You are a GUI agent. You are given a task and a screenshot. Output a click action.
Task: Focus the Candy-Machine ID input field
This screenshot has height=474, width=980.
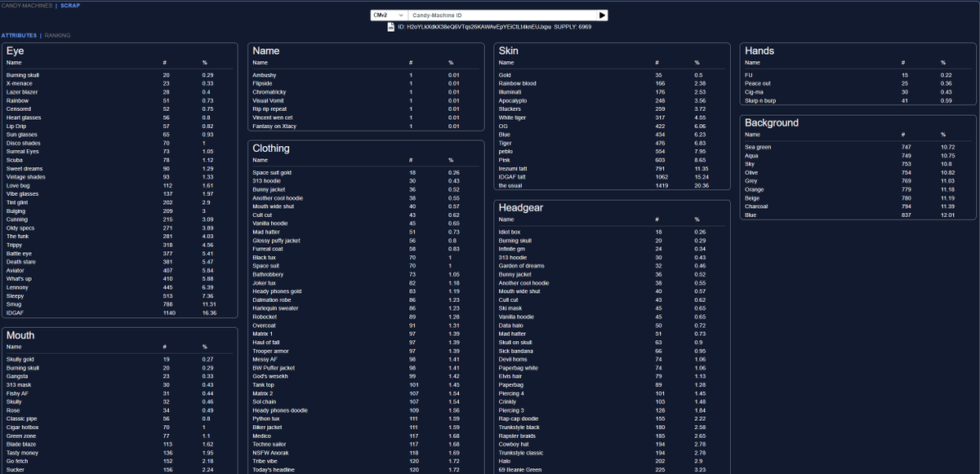point(502,15)
